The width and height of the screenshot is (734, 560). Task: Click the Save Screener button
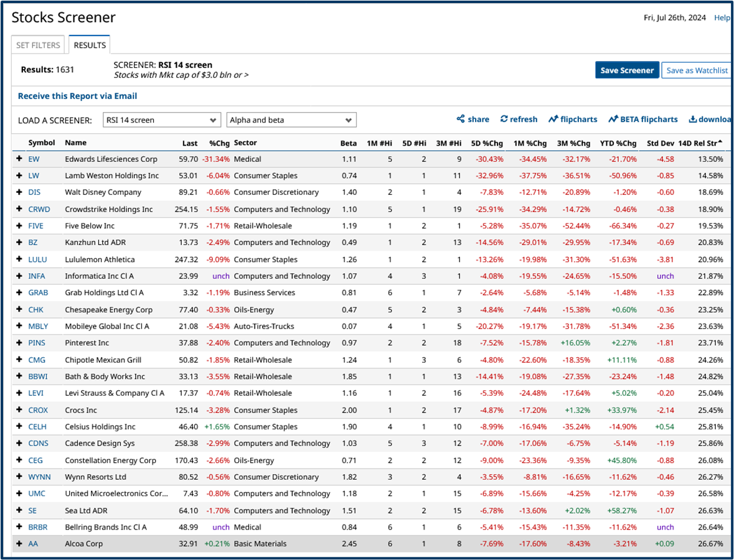pyautogui.click(x=627, y=70)
